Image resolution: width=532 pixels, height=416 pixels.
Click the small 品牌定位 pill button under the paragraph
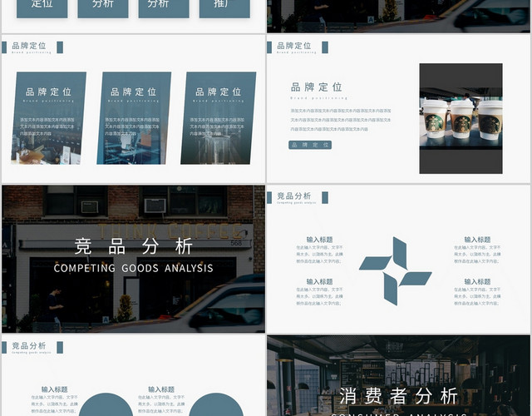310,145
